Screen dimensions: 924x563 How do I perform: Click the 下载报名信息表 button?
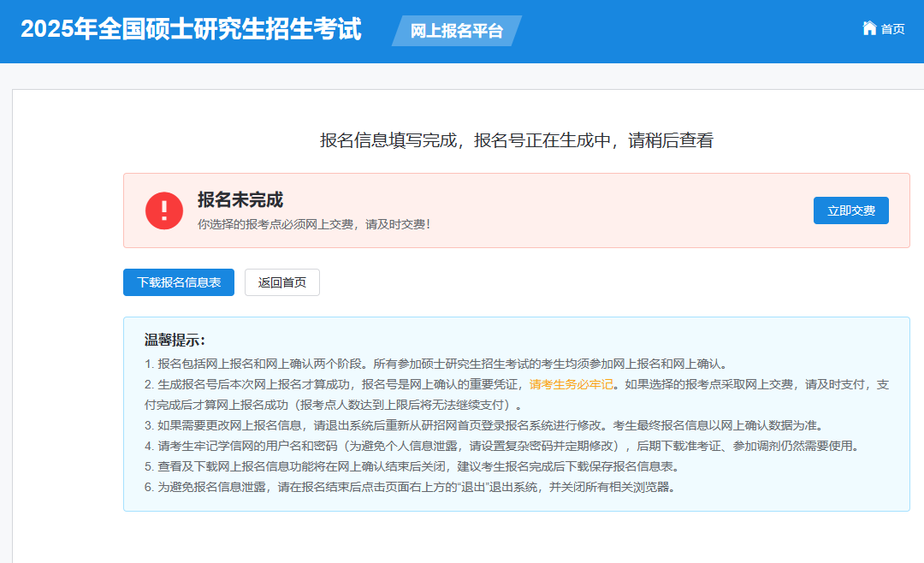tap(179, 282)
